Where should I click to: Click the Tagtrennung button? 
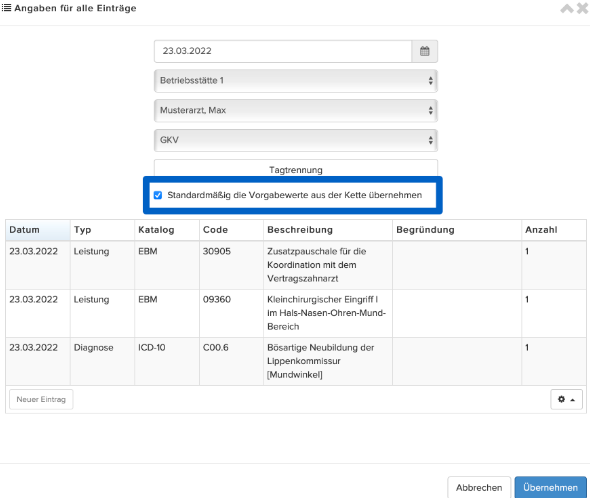[x=296, y=169]
